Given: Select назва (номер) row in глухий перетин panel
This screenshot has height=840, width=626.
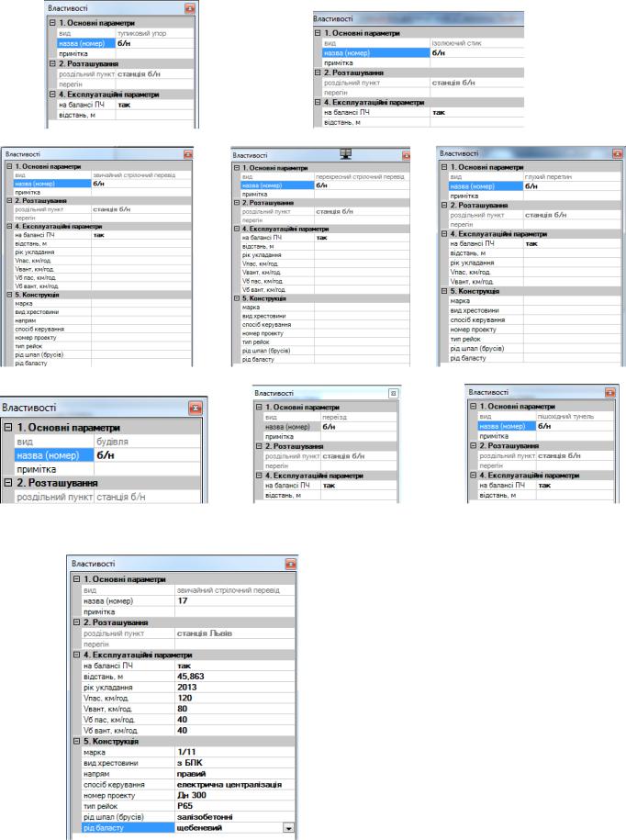Looking at the screenshot, I should coord(534,186).
